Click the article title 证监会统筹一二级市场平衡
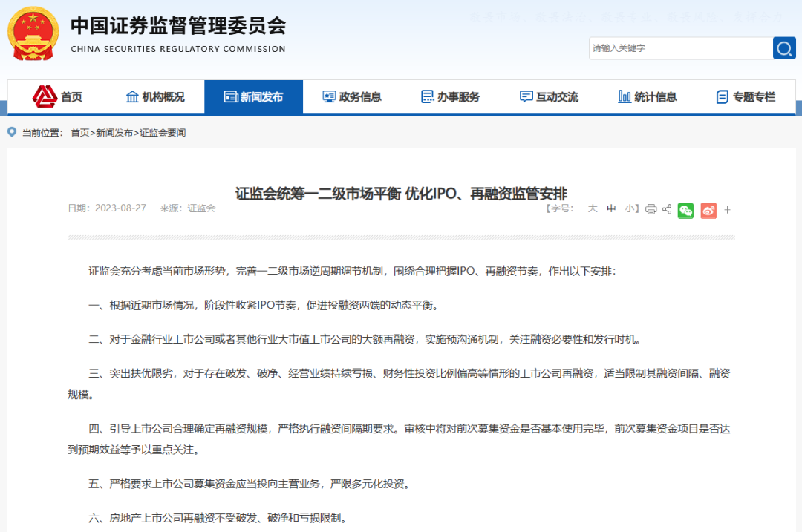This screenshot has height=532, width=802. click(401, 194)
